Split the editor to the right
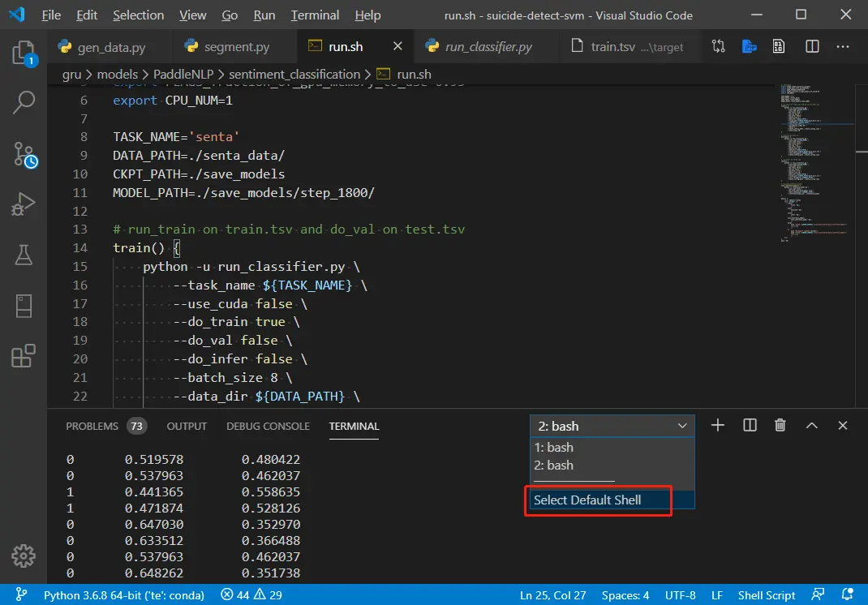868x605 pixels. point(811,46)
